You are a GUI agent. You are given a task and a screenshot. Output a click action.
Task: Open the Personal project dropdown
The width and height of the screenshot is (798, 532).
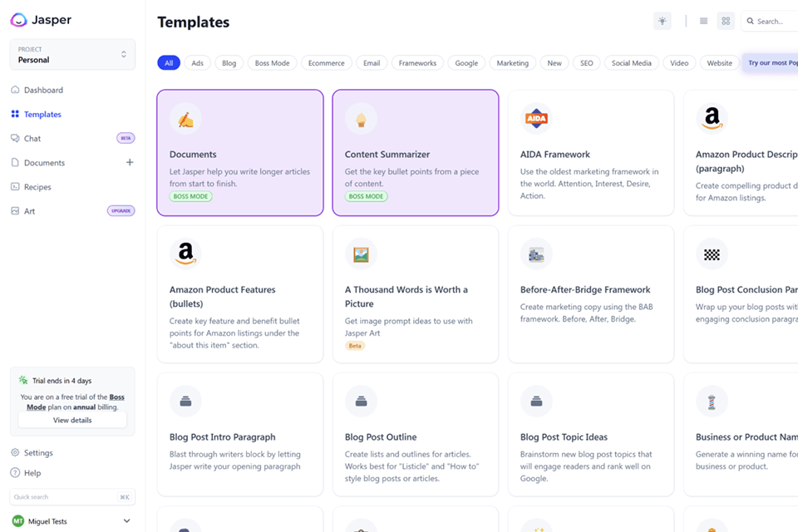[x=72, y=55]
